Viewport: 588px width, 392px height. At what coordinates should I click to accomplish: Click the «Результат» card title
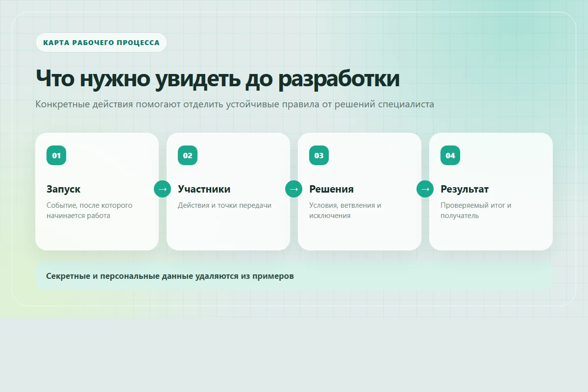pos(465,189)
